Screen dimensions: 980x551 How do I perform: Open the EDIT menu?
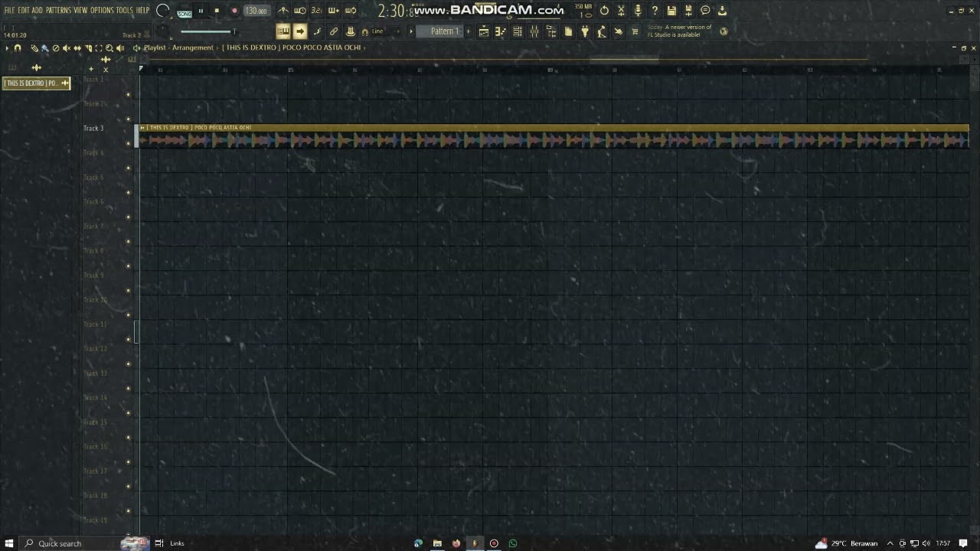[x=24, y=10]
